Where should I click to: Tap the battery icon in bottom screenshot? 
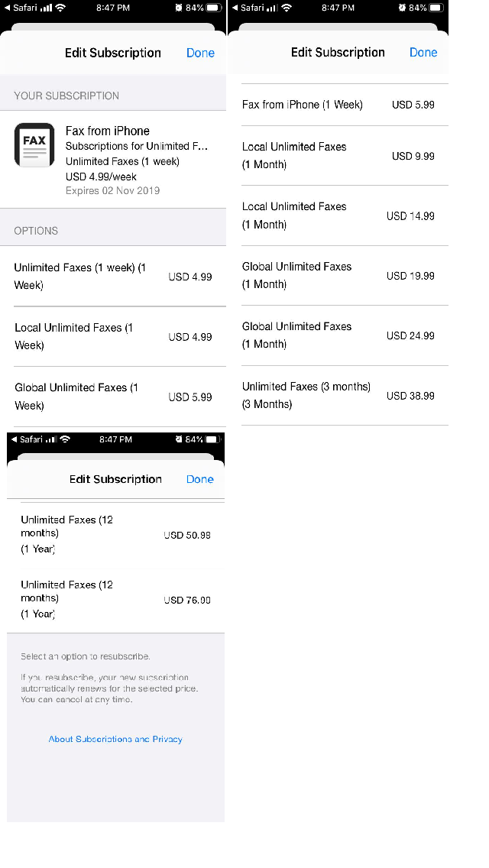[213, 439]
